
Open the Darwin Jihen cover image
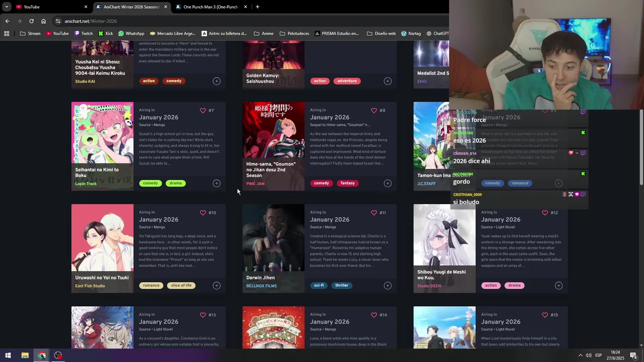coord(273,238)
